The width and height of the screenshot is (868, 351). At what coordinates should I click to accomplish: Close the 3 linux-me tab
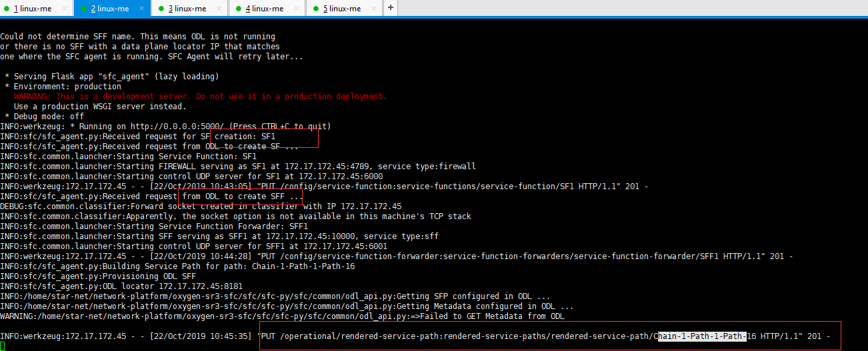click(219, 9)
